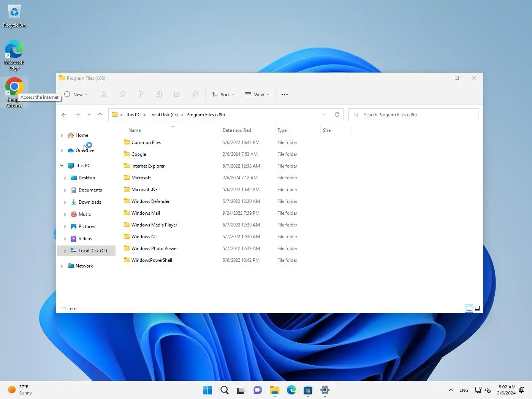Select Pictures in navigation pane
The height and width of the screenshot is (399, 532).
(86, 226)
